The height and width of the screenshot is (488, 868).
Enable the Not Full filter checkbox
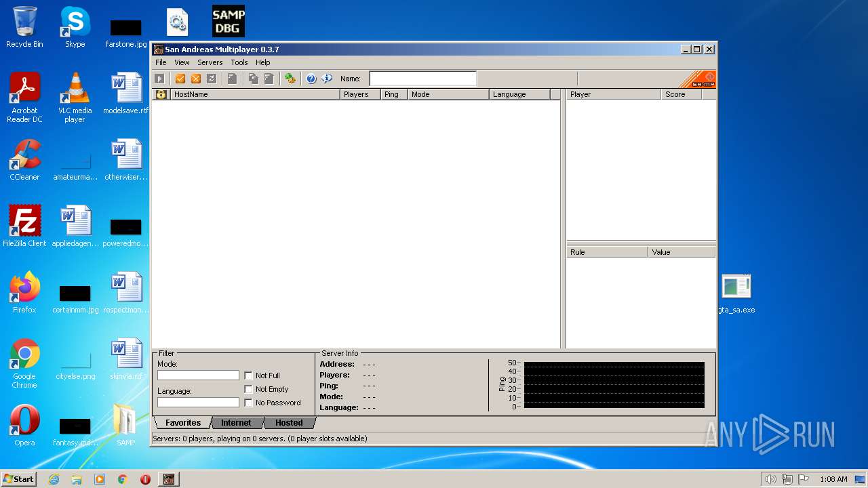(x=248, y=375)
